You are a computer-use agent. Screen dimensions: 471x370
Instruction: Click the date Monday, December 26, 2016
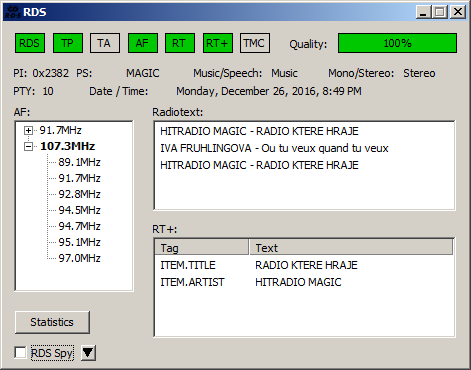[246, 91]
